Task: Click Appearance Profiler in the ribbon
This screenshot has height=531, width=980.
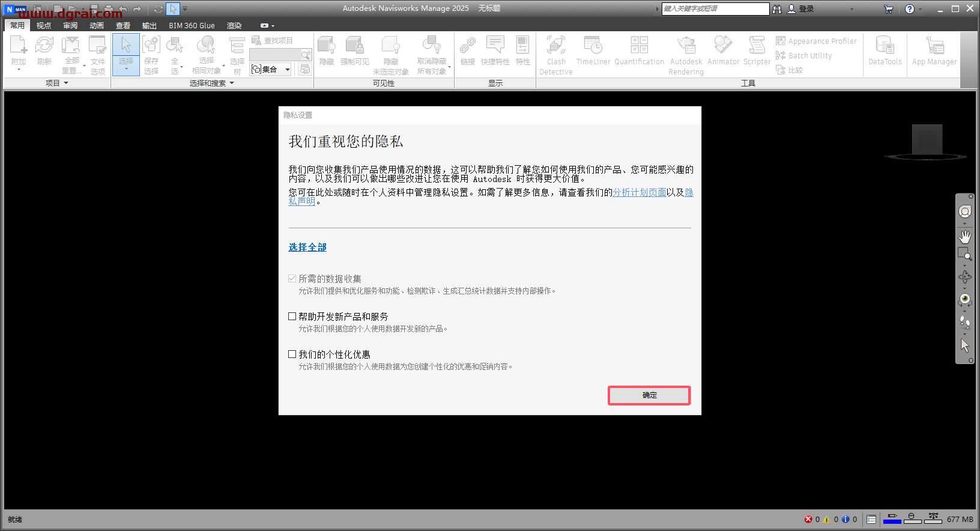Action: tap(817, 41)
